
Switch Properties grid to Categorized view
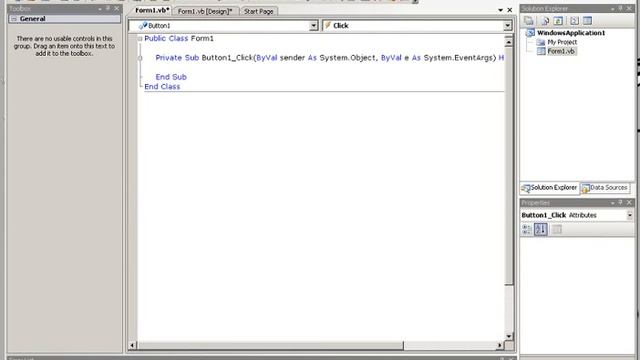click(527, 229)
